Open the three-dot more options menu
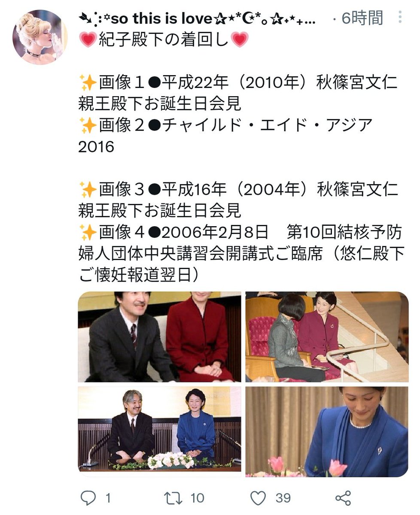This screenshot has height=515, width=420. tap(400, 18)
